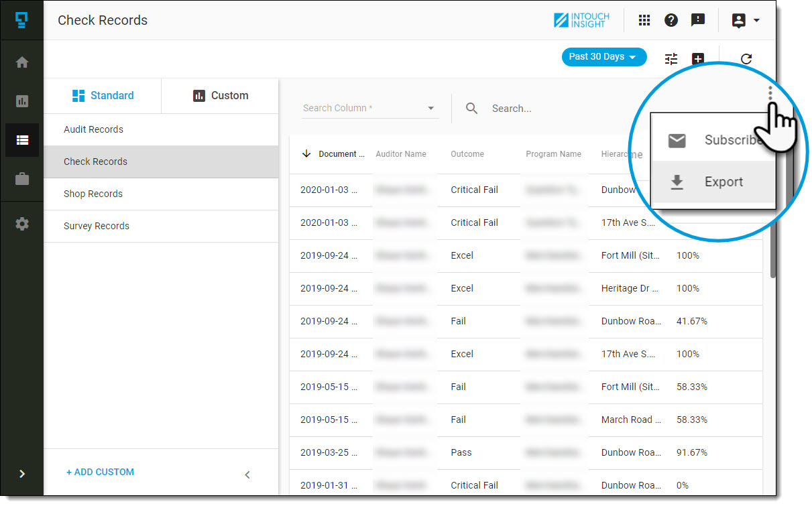Click the refresh icon

click(746, 59)
